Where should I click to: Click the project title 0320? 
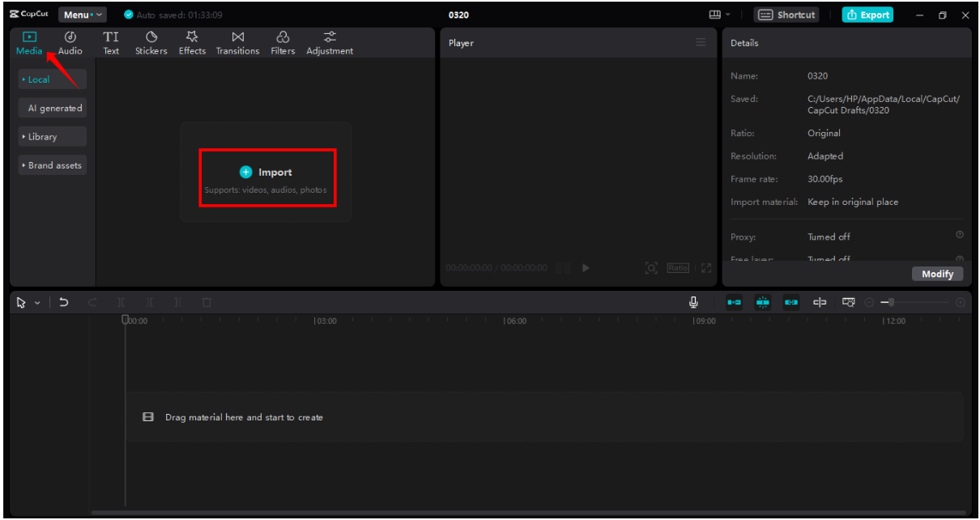tap(458, 15)
